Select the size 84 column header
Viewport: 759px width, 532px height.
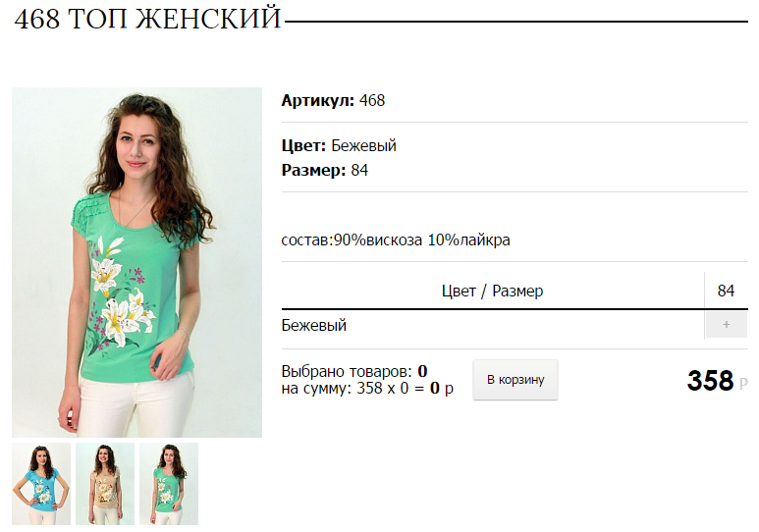pos(726,291)
